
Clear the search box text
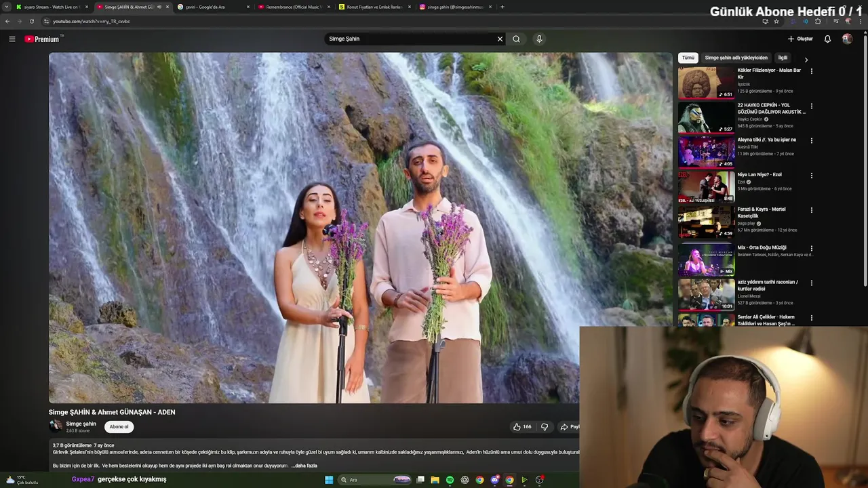click(x=500, y=39)
